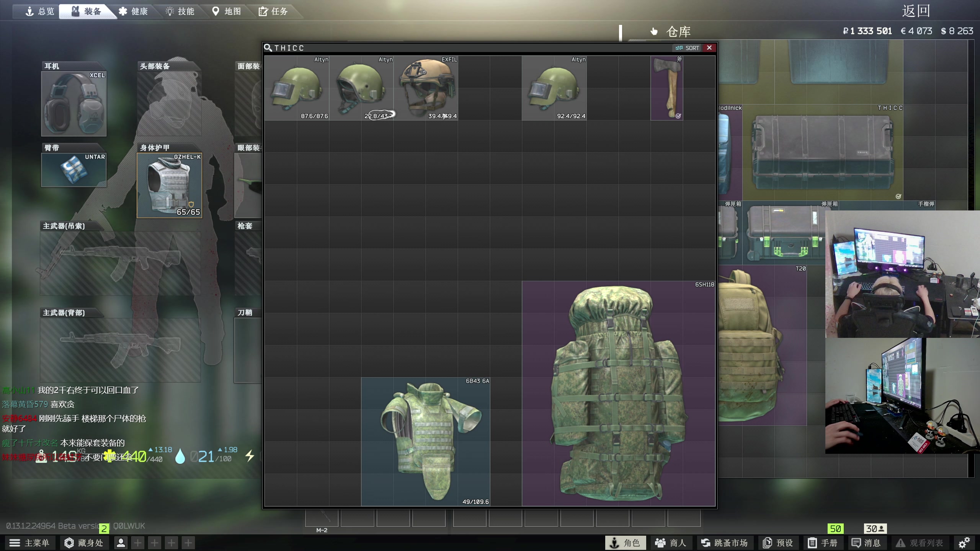Click the 刀鞘 sheath slot
This screenshot has width=980, height=551.
(x=248, y=350)
